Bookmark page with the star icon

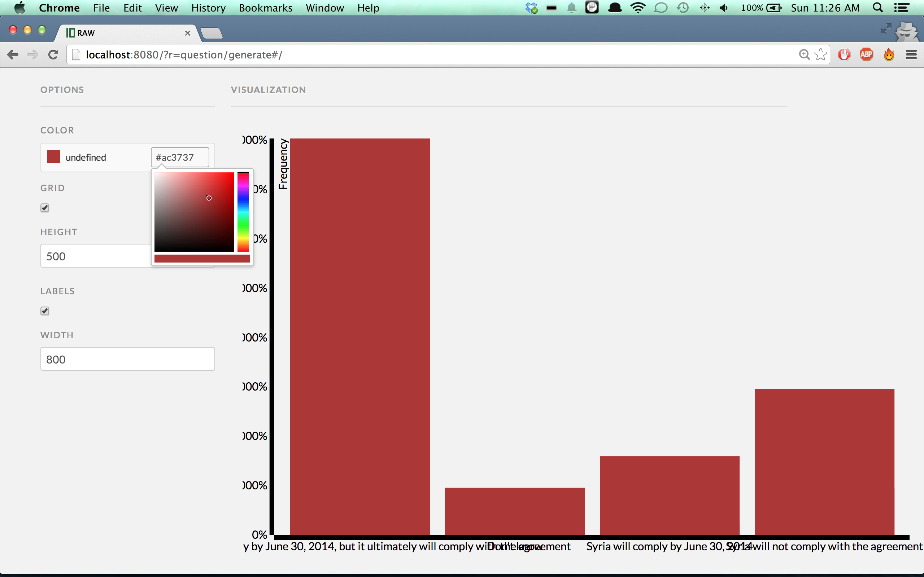(x=820, y=55)
